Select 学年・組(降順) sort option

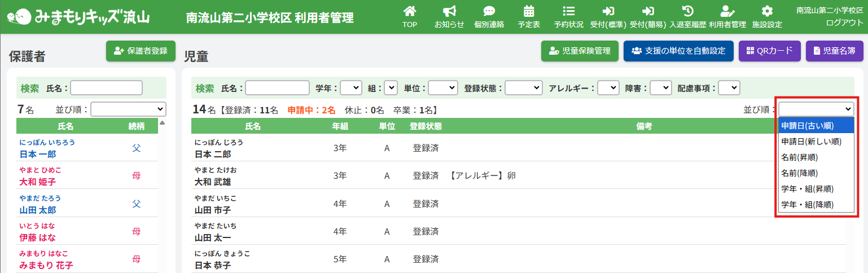click(807, 204)
